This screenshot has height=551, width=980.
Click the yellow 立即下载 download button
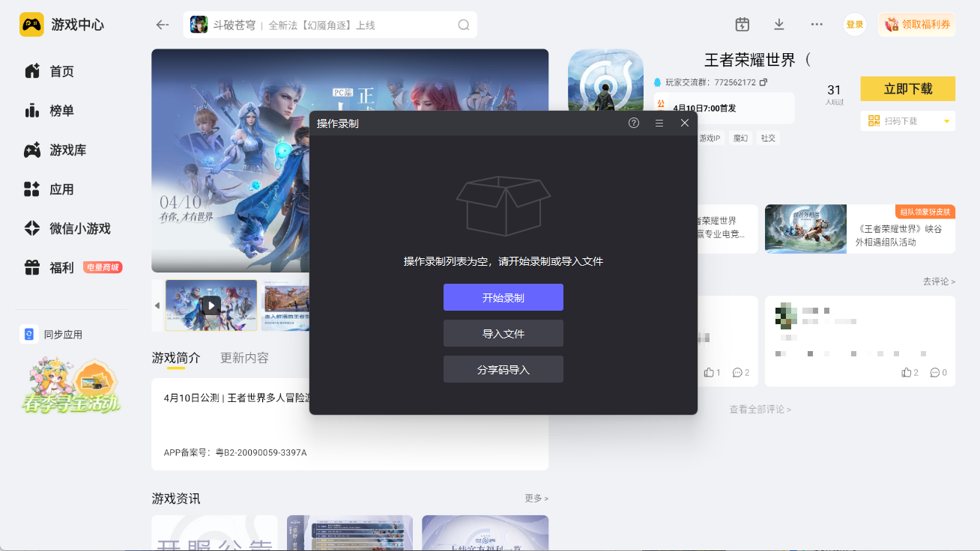(907, 88)
